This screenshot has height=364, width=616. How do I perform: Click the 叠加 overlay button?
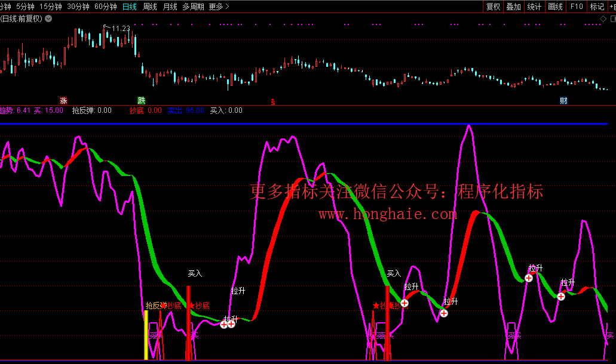(514, 7)
